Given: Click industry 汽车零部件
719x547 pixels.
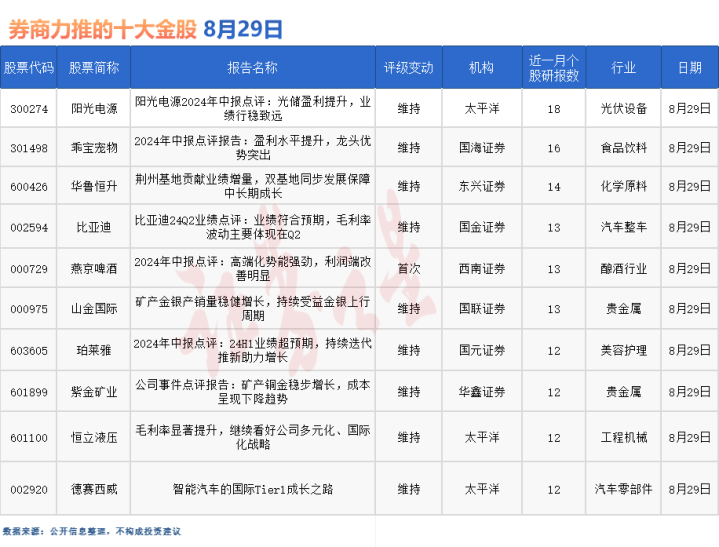Looking at the screenshot, I should [x=623, y=489].
